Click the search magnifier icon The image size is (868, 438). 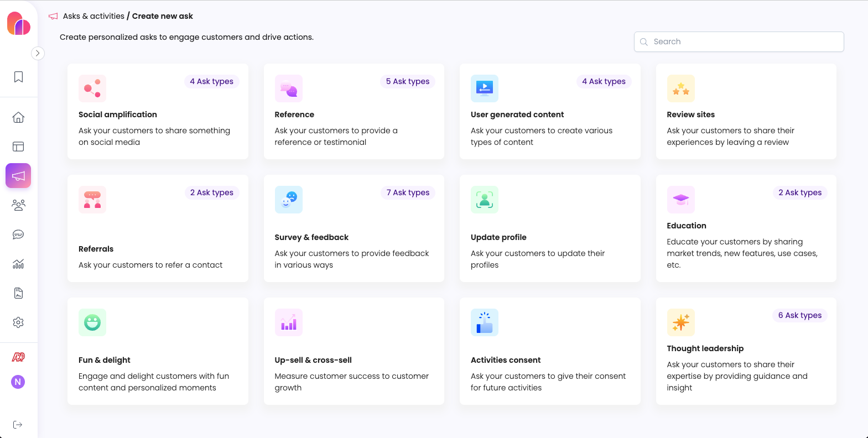[x=644, y=42]
